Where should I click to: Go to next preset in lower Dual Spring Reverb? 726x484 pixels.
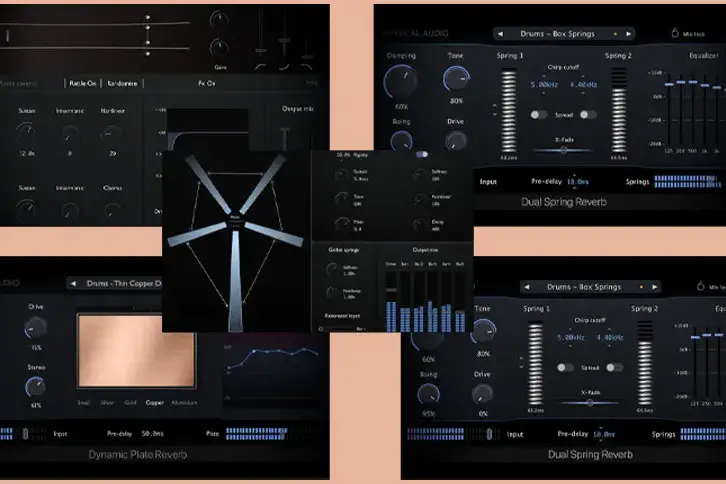655,287
